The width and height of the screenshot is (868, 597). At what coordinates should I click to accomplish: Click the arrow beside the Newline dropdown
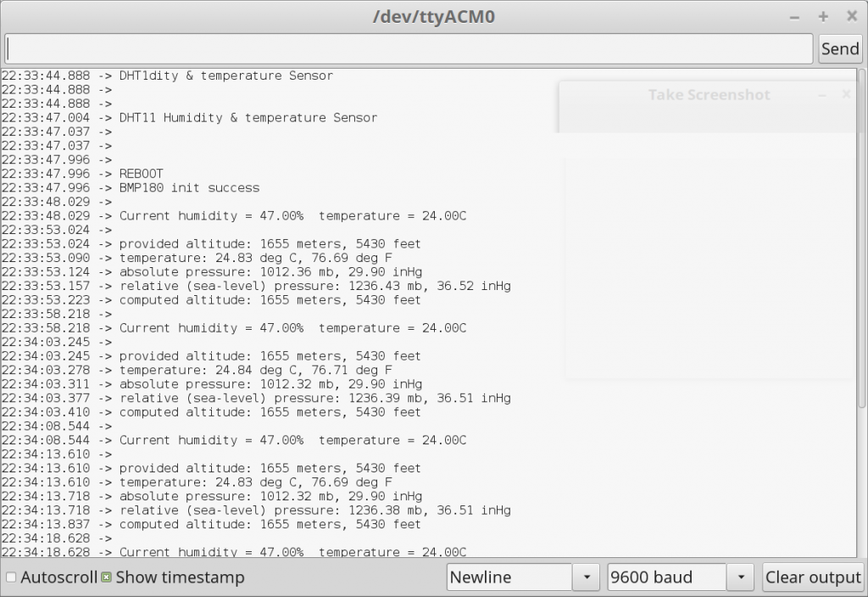(586, 577)
